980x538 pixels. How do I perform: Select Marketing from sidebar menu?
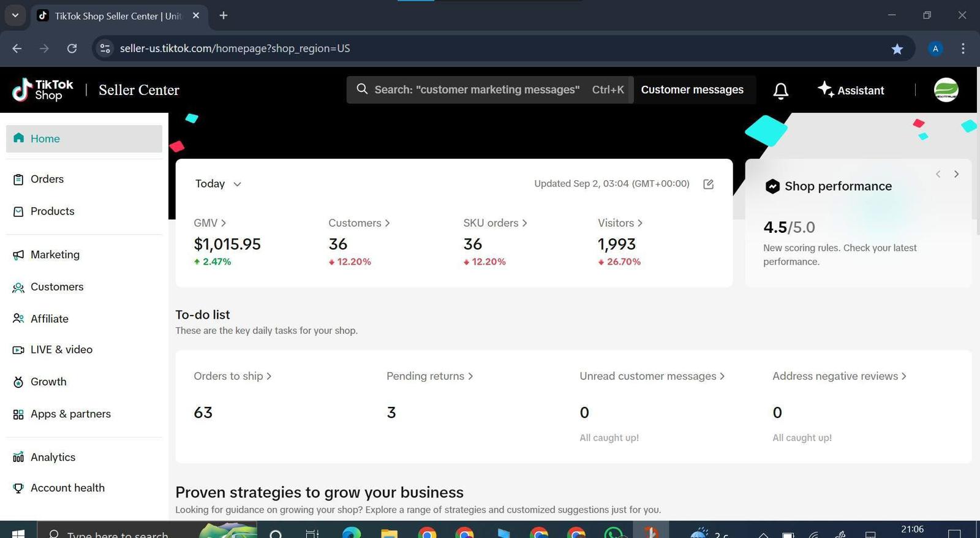click(x=55, y=254)
